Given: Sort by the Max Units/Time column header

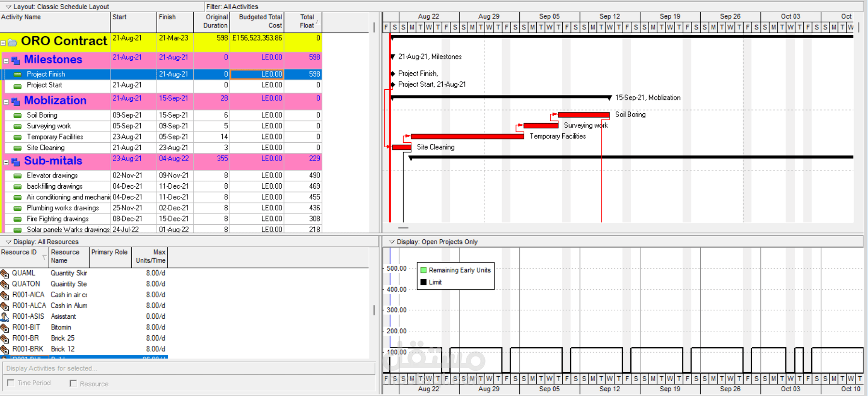Looking at the screenshot, I should tap(149, 257).
